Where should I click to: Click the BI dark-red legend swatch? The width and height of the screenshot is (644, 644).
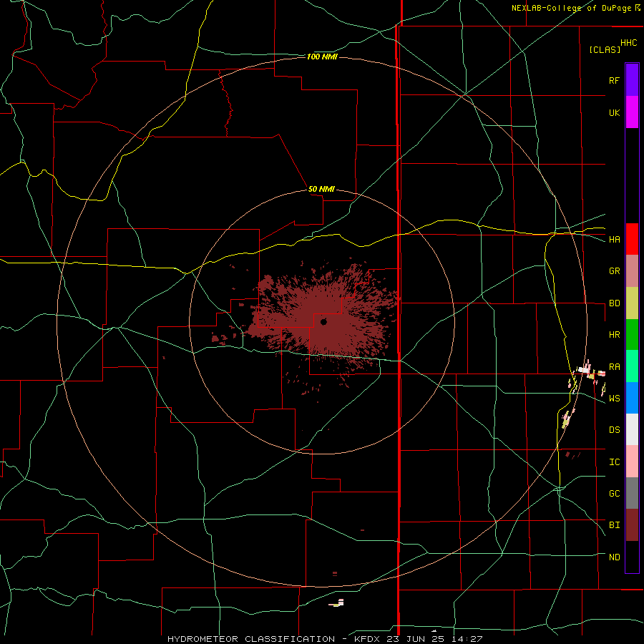pos(632,525)
